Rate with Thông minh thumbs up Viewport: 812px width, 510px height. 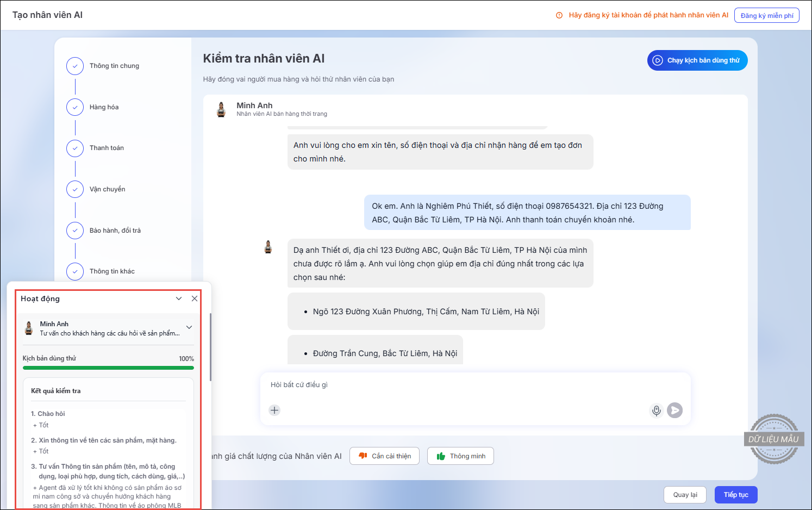pos(460,456)
